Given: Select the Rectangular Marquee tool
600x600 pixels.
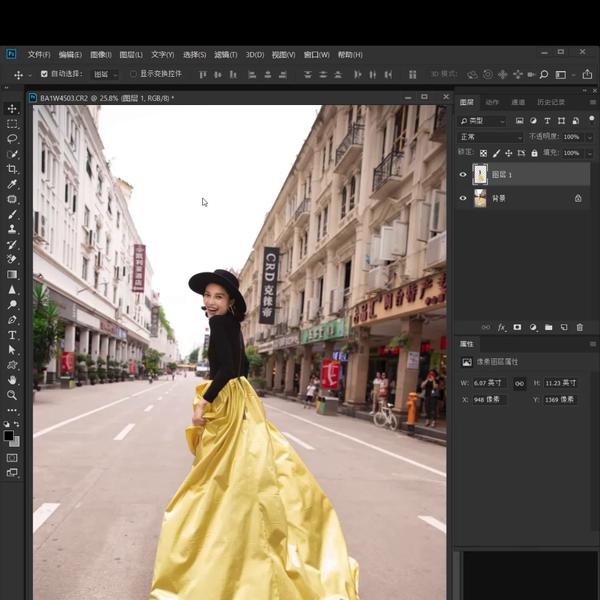Looking at the screenshot, I should (12, 124).
